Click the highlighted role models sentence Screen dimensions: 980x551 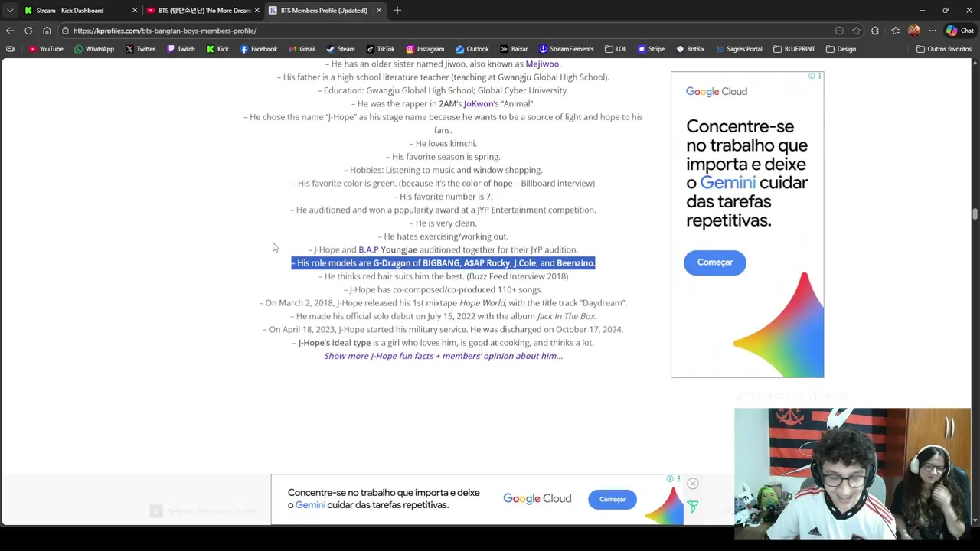tap(443, 263)
